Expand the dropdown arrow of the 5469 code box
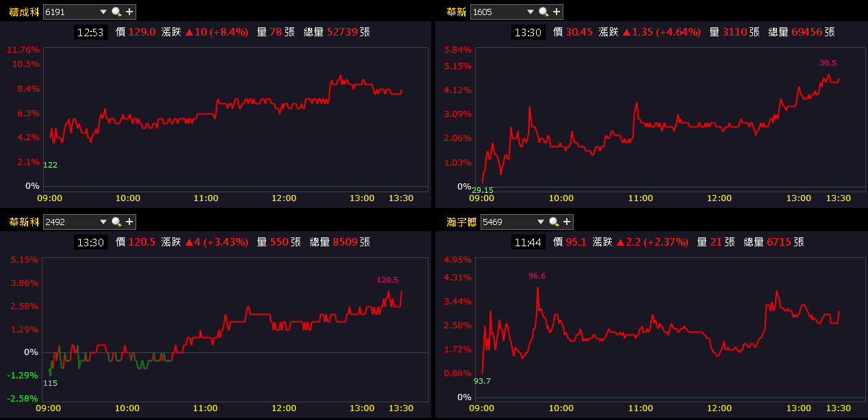This screenshot has width=868, height=420. (541, 222)
